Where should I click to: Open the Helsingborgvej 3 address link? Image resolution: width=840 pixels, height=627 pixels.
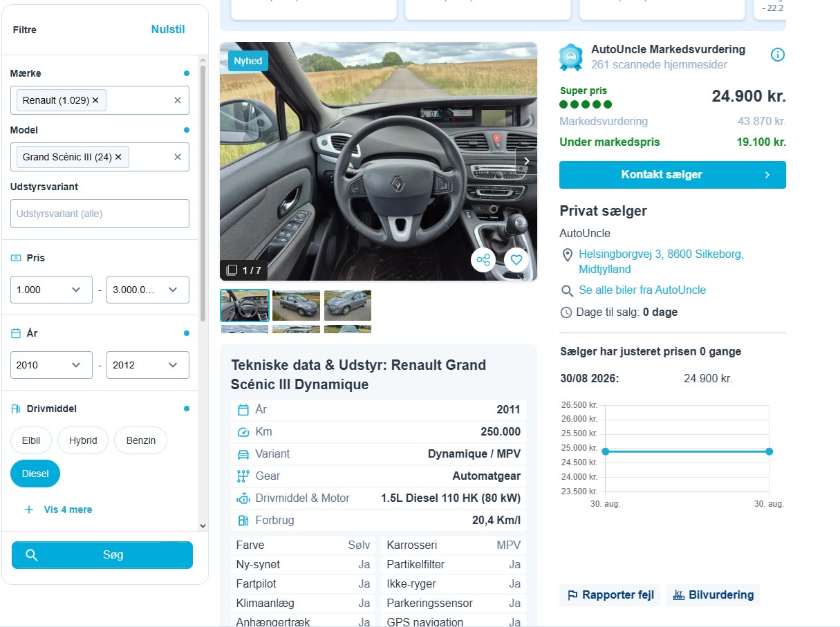click(661, 262)
